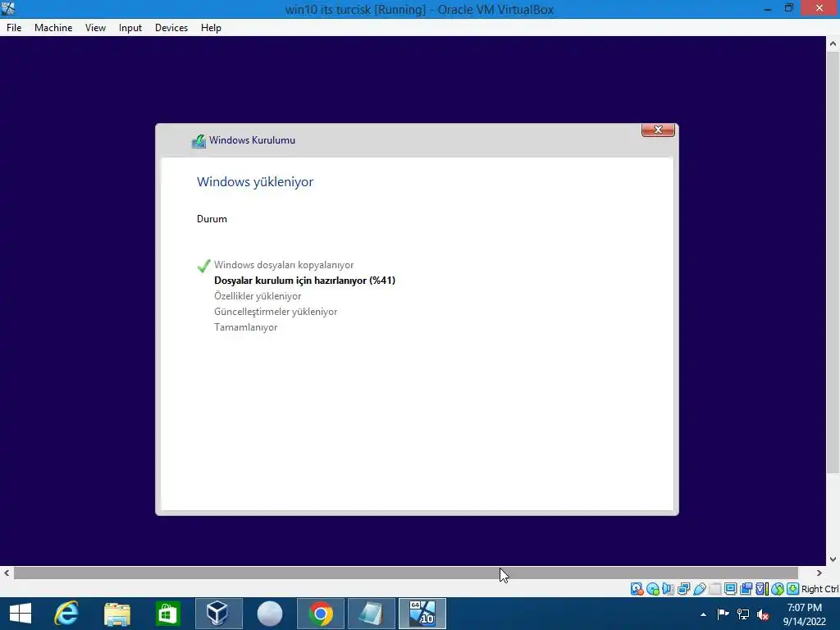840x630 pixels.
Task: Open the Help menu
Action: pyautogui.click(x=211, y=28)
